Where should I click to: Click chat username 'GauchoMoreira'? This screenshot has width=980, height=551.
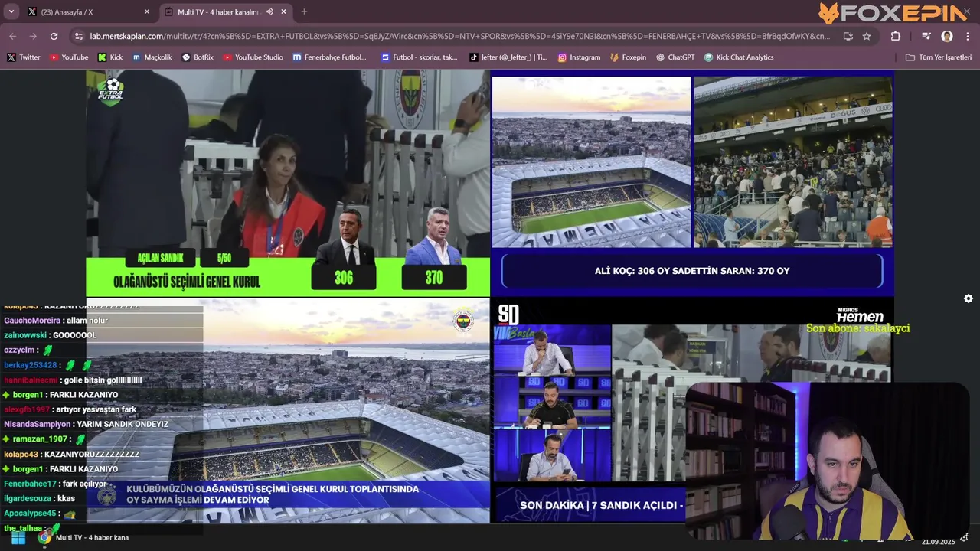click(x=32, y=321)
